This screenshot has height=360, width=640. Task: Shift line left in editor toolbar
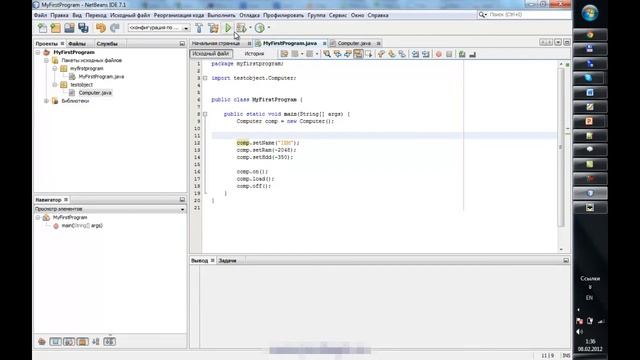click(415, 54)
